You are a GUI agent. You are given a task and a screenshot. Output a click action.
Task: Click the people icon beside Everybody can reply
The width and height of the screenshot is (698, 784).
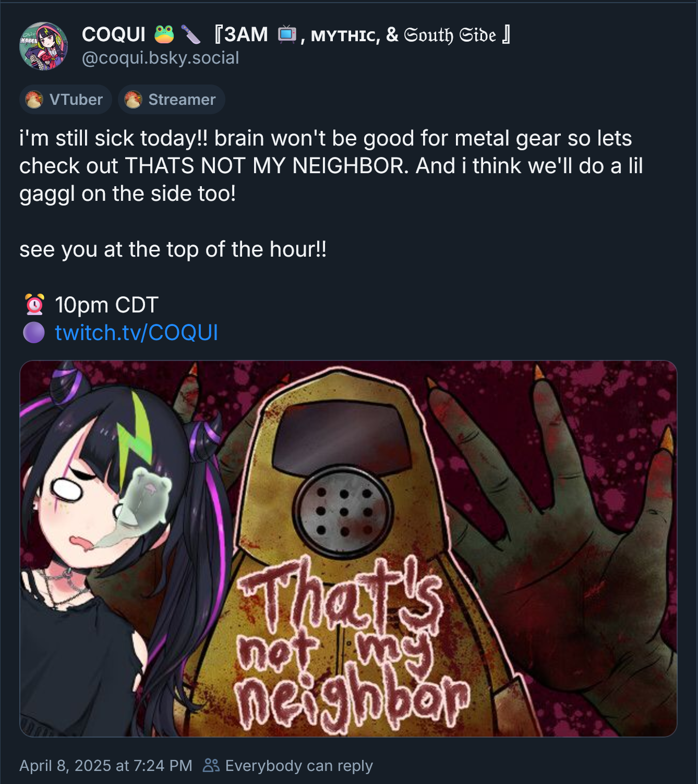211,765
